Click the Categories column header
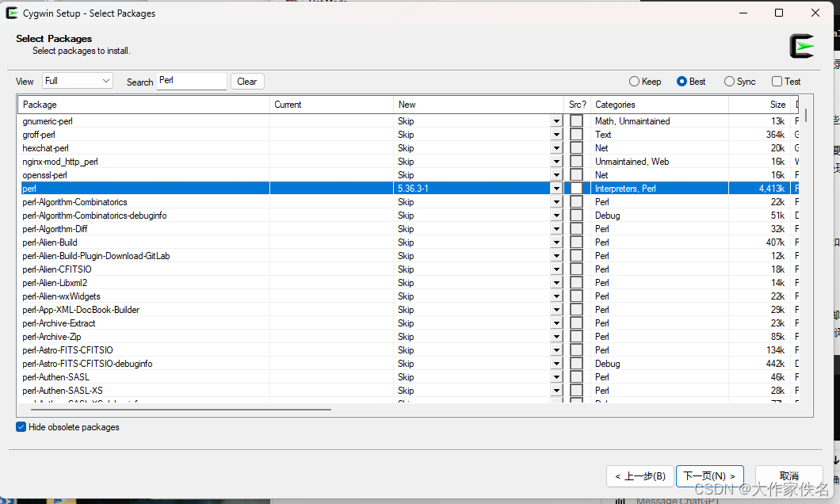The image size is (840, 504). [x=659, y=105]
